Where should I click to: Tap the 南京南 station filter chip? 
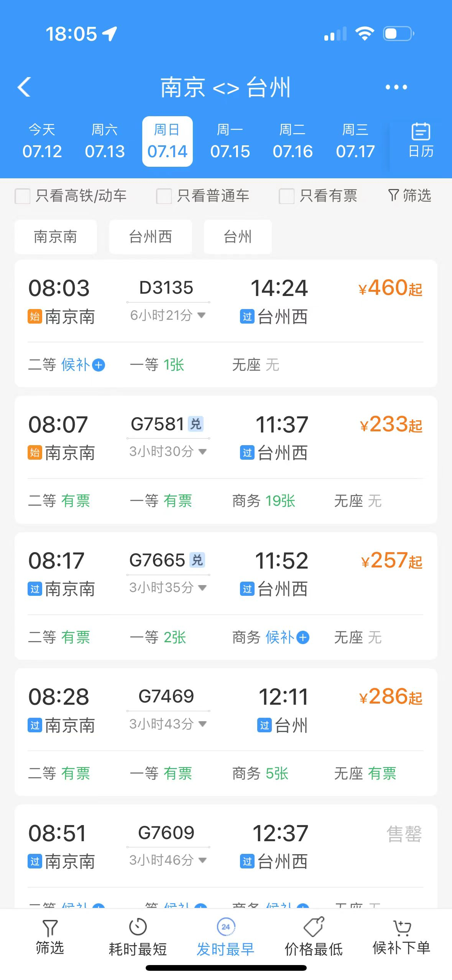click(x=56, y=237)
